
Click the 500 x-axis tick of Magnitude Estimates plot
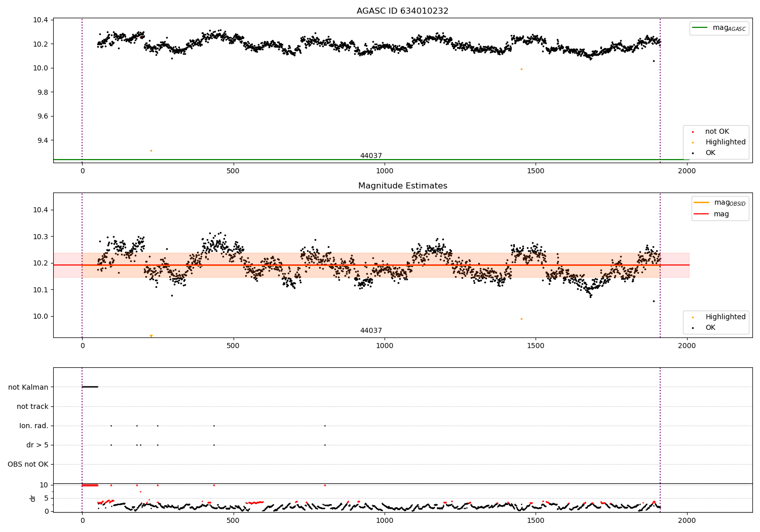click(x=233, y=346)
